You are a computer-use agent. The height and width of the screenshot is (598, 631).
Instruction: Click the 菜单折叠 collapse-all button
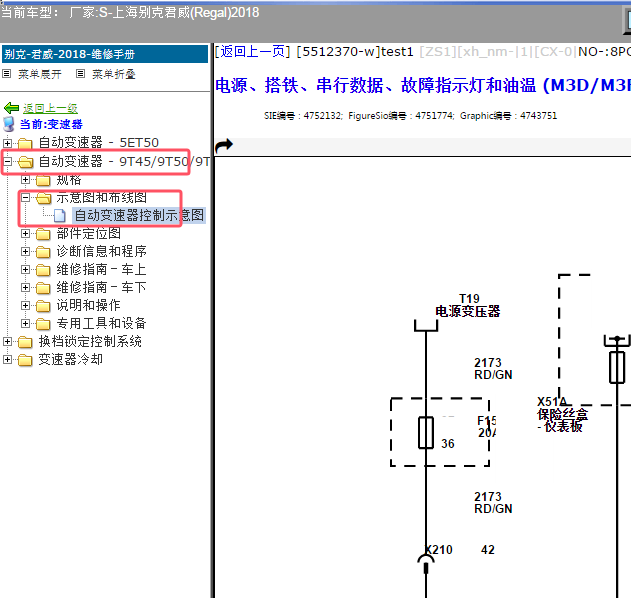pos(106,74)
